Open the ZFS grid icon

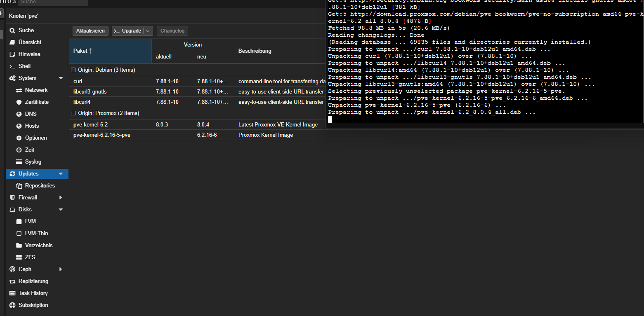tap(19, 257)
